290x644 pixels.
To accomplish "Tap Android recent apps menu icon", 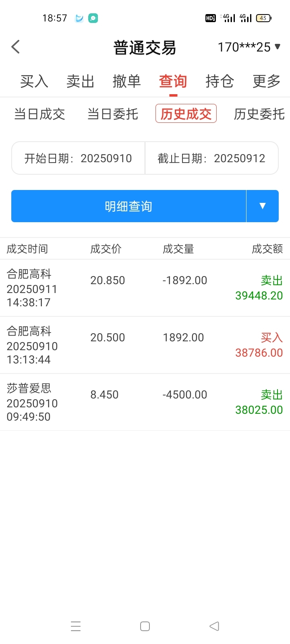I will click(76, 626).
